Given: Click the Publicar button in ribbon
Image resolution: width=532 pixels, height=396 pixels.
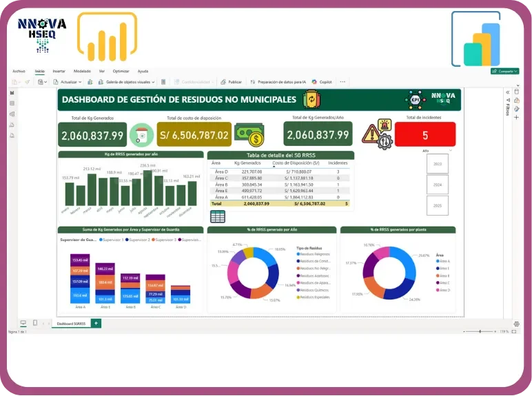Looking at the screenshot, I should point(231,81).
